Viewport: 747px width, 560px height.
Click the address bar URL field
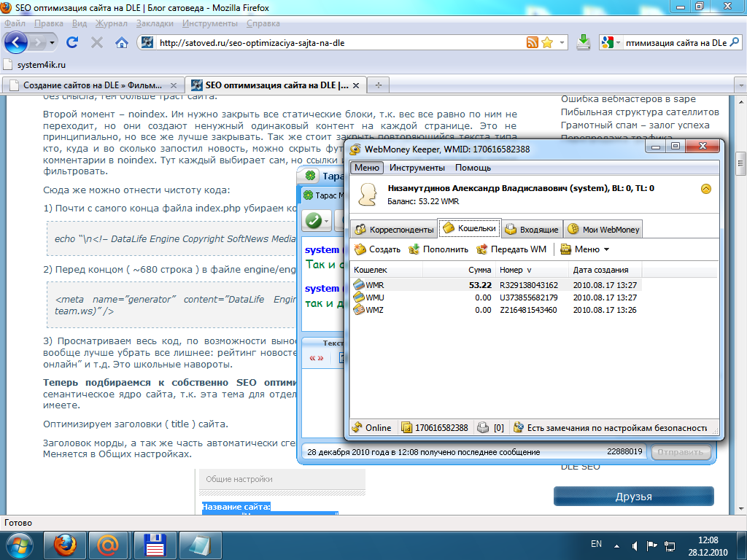341,43
